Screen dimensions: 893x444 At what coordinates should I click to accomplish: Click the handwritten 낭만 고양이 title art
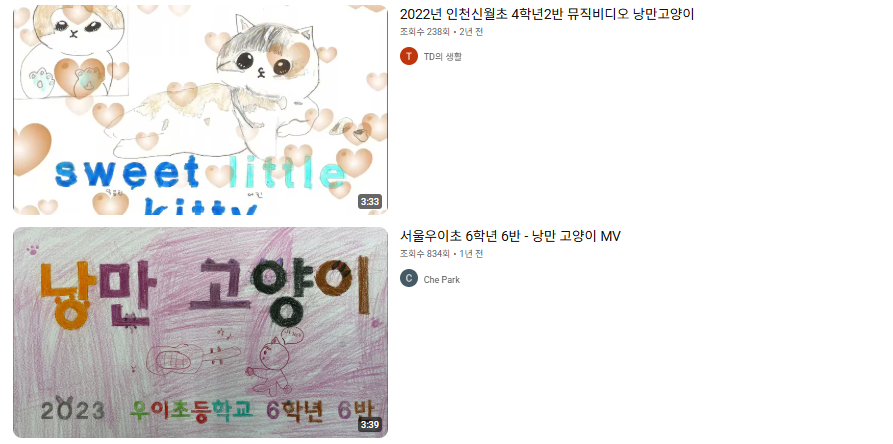[x=205, y=295]
